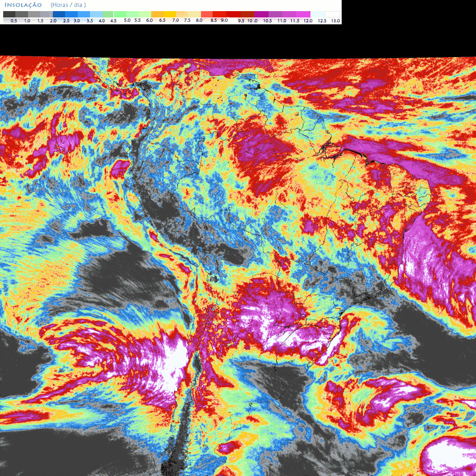Screen dimensions: 476x476
Task: Select the light green swatch ending at 5.0
Action: coord(120,14)
